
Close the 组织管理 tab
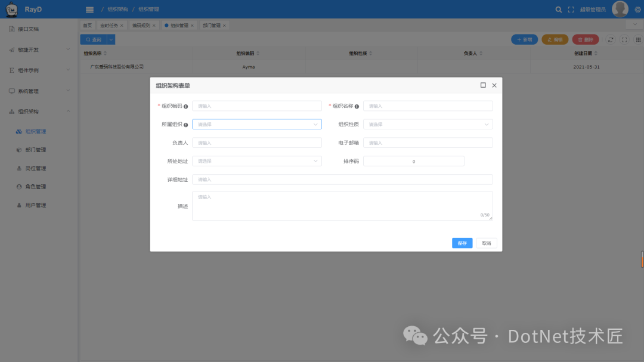click(x=192, y=26)
